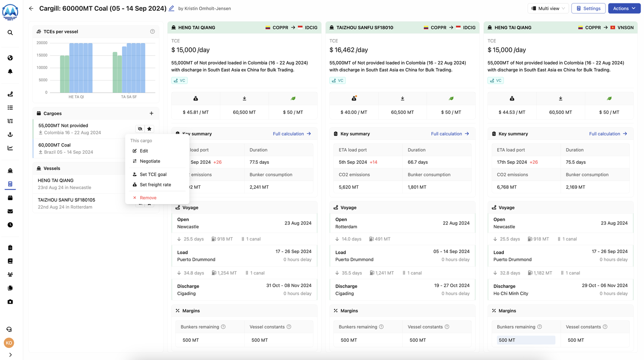
Task: Open the Actions dropdown button
Action: [624, 8]
